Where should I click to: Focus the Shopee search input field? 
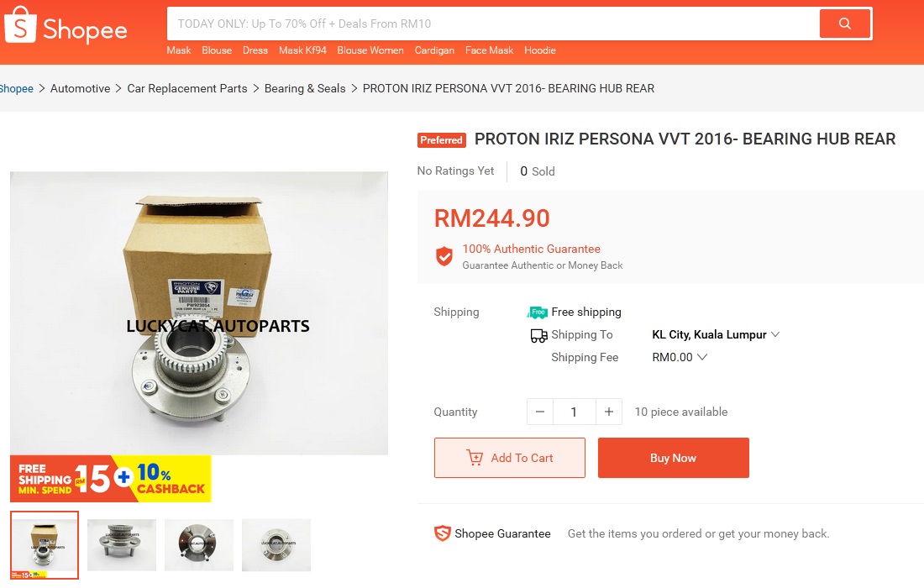point(493,24)
